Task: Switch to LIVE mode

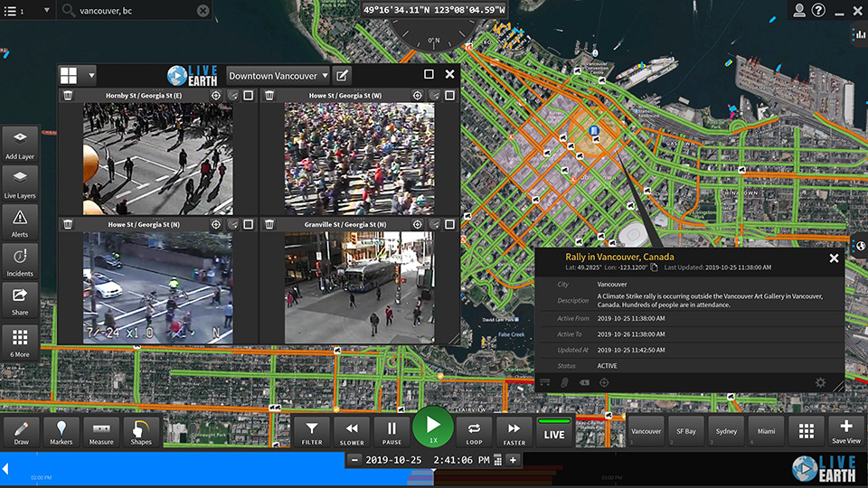Action: coord(554,432)
